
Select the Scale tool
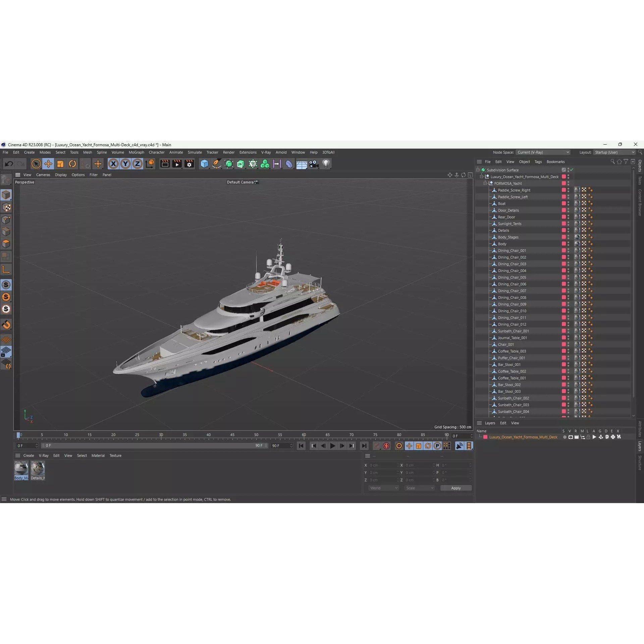point(60,164)
